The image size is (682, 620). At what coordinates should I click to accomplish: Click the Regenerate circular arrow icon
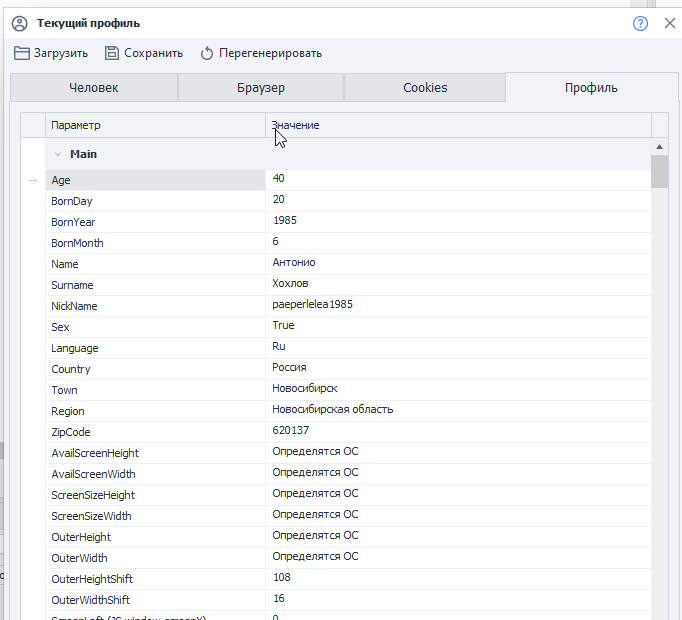(207, 53)
